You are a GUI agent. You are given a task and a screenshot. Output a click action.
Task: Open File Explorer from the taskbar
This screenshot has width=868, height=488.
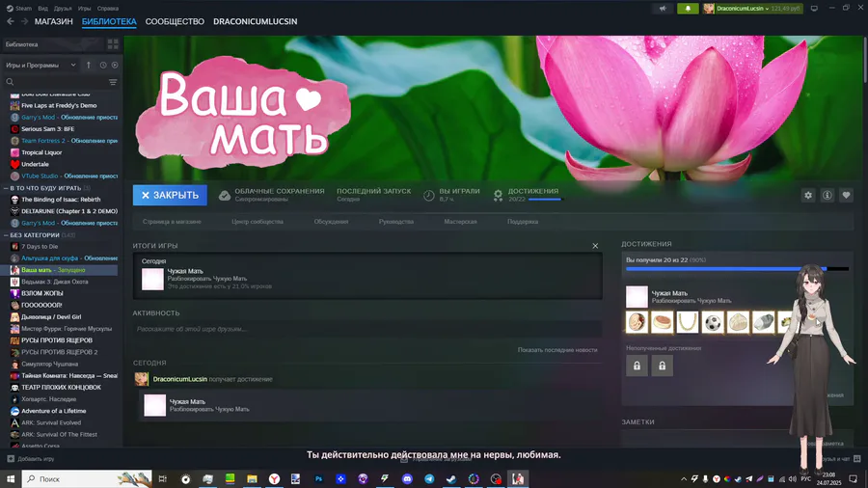click(x=252, y=478)
